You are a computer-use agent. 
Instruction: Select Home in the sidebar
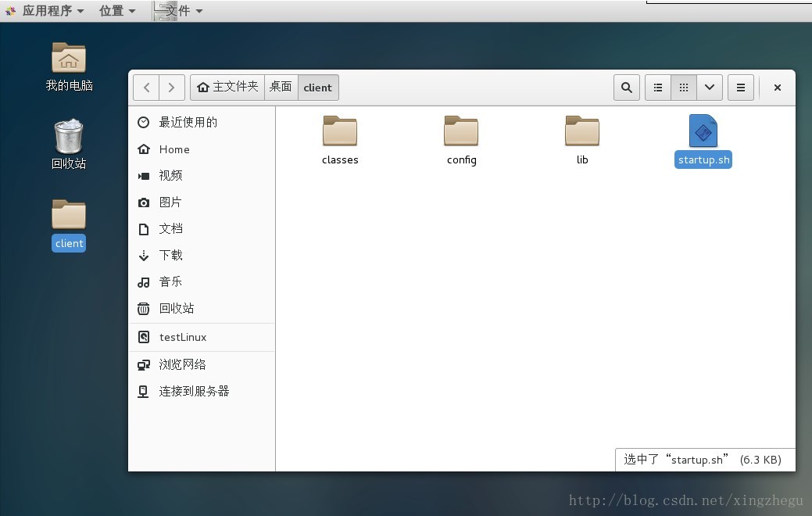pos(173,149)
